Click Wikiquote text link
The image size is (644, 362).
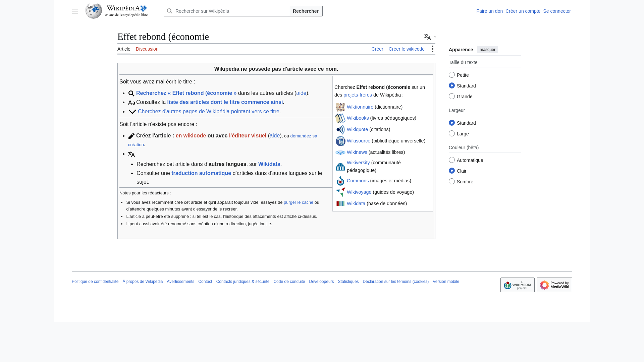click(357, 129)
